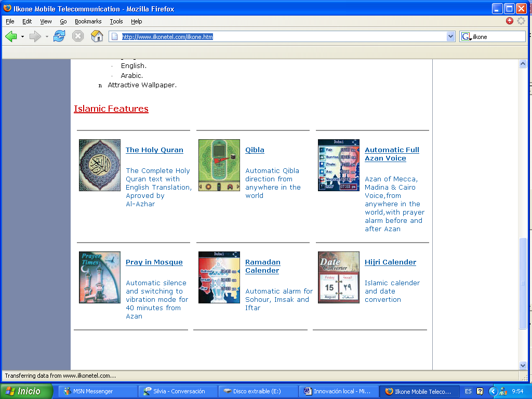The image size is (532, 399).
Task: Open the Back history dropdown arrow
Action: (22, 36)
